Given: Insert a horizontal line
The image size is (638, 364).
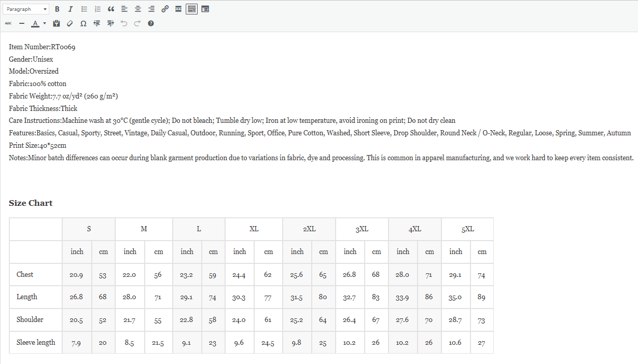Looking at the screenshot, I should [22, 23].
